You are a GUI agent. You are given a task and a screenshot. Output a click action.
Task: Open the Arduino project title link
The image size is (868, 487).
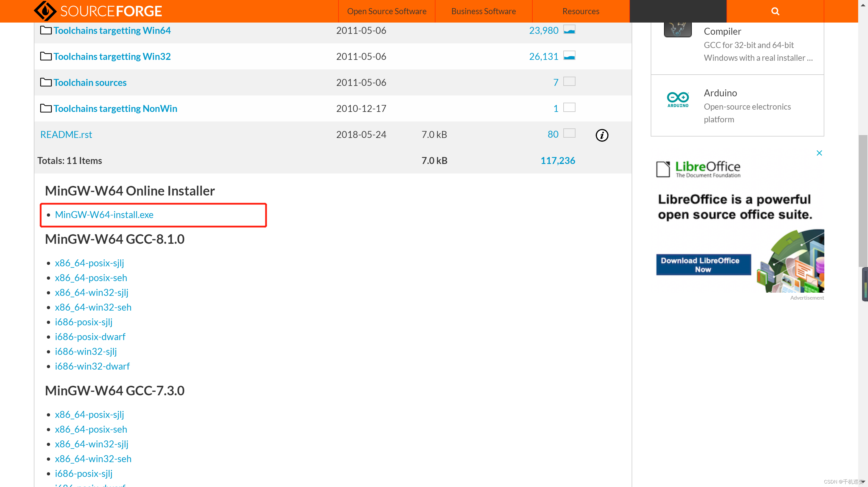(720, 93)
